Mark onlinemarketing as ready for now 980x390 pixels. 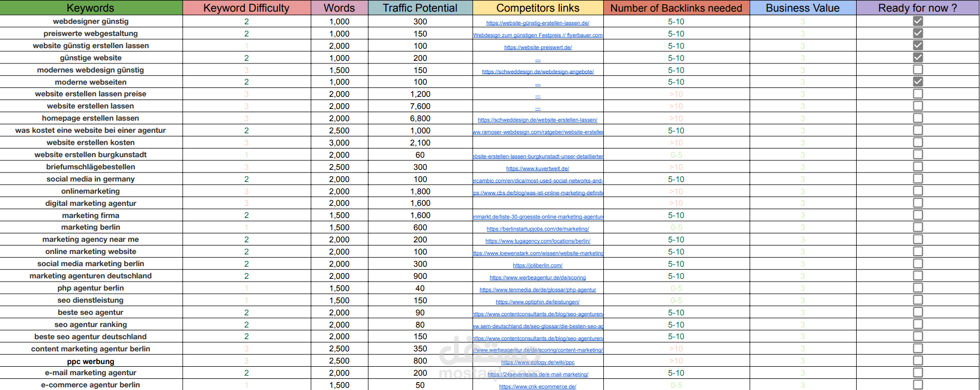click(x=918, y=191)
